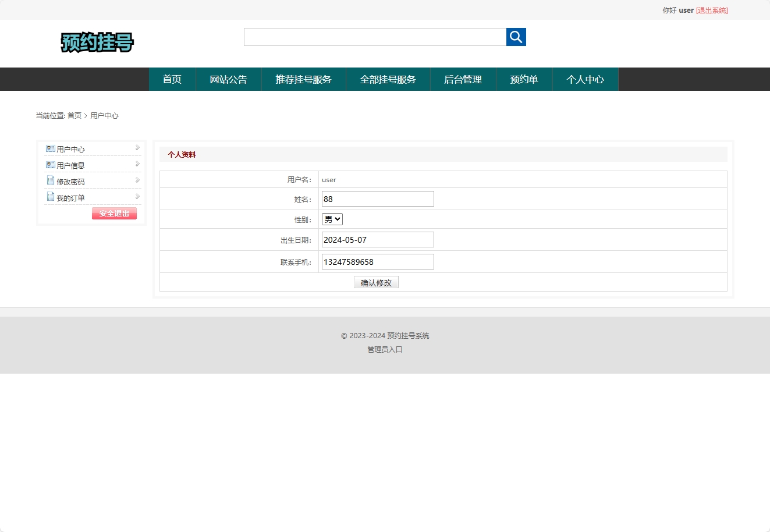Image resolution: width=770 pixels, height=532 pixels.
Task: Click the 个人资料 section heading
Action: (x=182, y=155)
